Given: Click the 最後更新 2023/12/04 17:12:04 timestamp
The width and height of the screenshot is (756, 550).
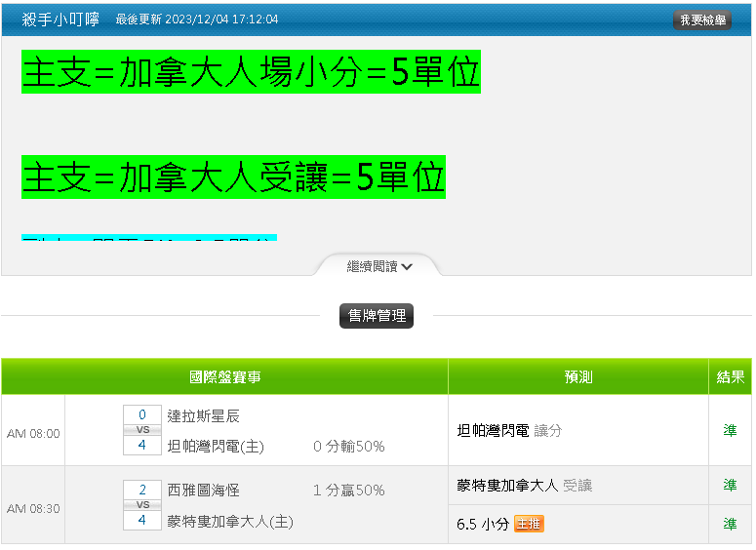Looking at the screenshot, I should tap(197, 20).
